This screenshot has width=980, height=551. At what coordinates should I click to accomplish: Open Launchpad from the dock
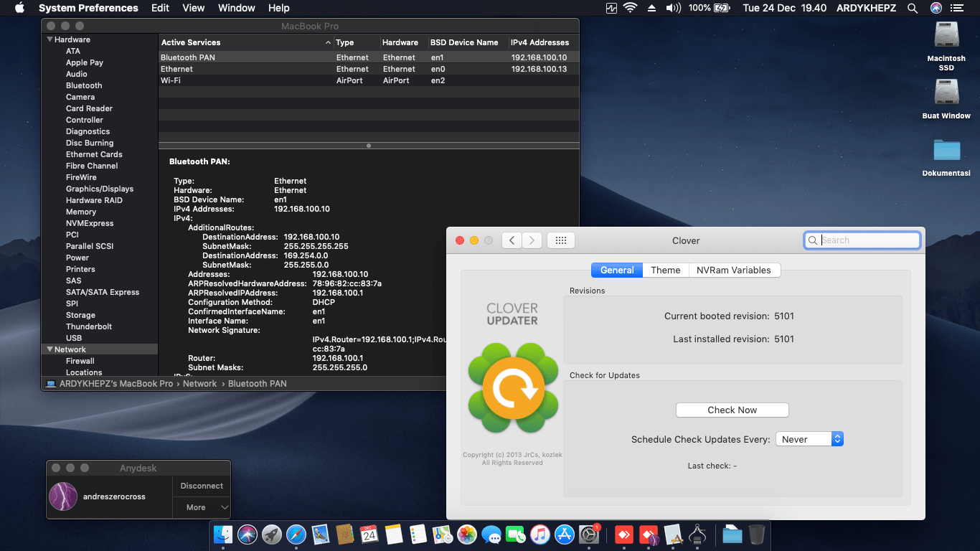[x=271, y=534]
